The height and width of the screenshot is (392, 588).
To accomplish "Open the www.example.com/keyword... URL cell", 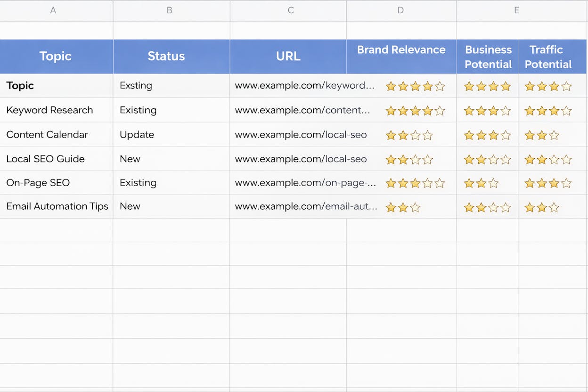I will [305, 86].
